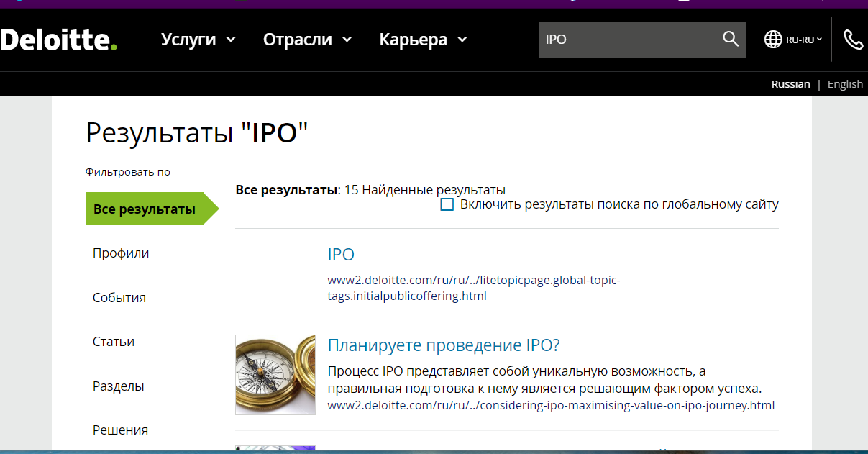Expand the Услуги menu
The height and width of the screenshot is (454, 868).
[198, 40]
